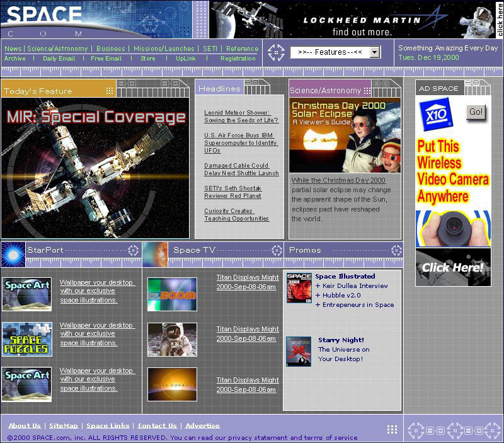Viewport: 504px width, 443px height.
Task: Open Entrepeneurs in Space link
Action: [x=358, y=305]
